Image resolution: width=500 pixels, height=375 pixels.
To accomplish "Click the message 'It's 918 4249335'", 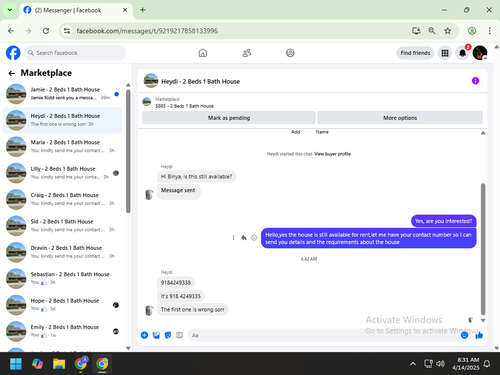I will [181, 296].
